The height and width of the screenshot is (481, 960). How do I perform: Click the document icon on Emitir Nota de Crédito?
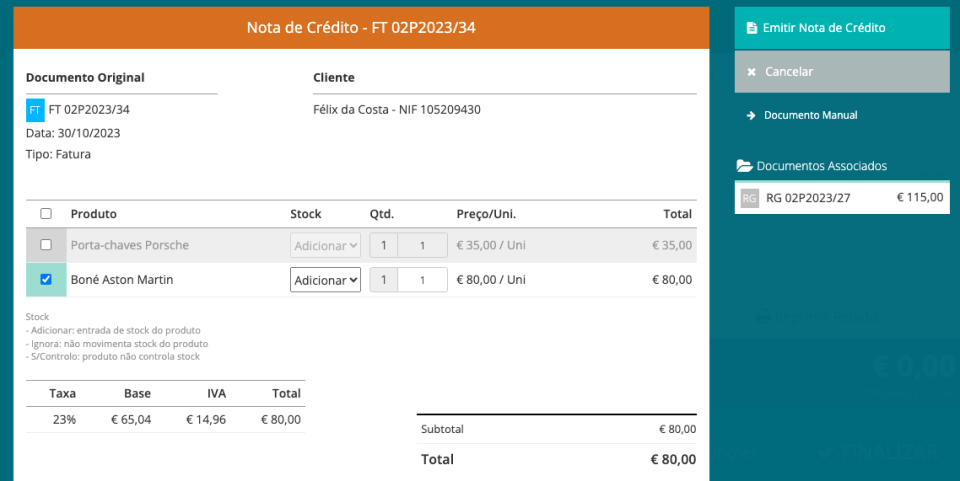750,28
